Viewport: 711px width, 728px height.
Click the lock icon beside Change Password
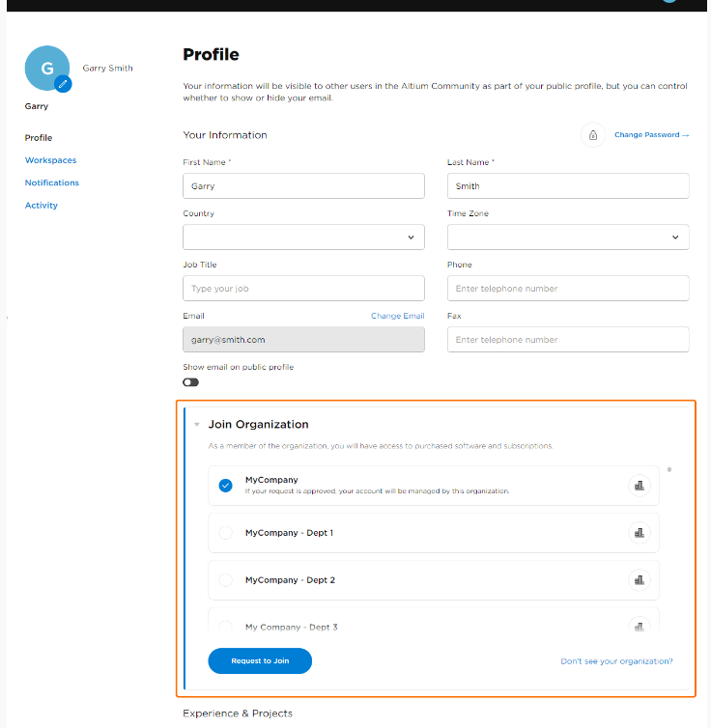pos(593,135)
